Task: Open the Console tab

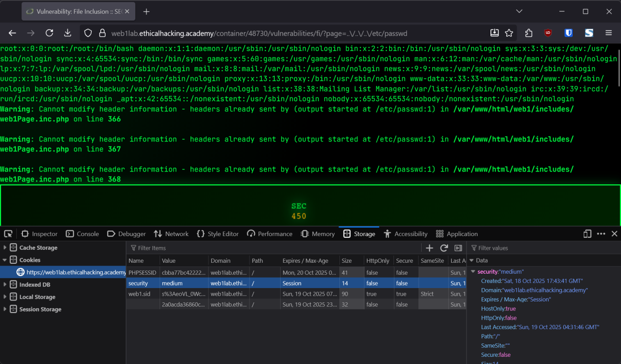Action: [x=82, y=234]
